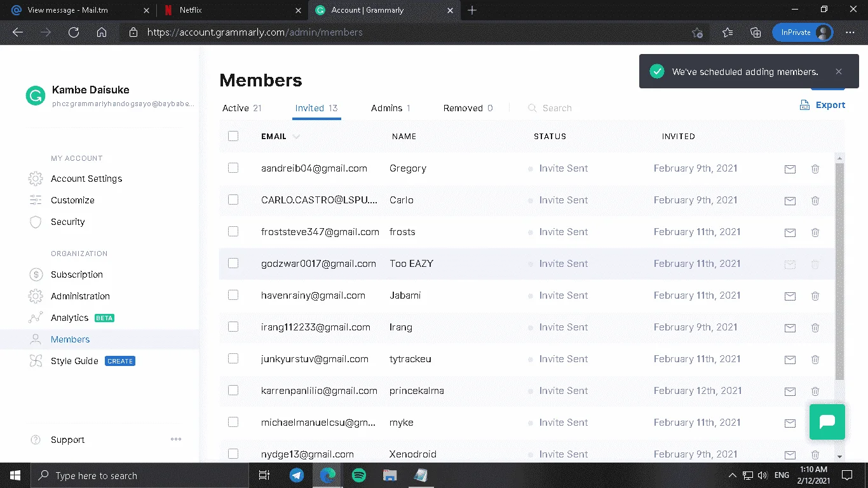Dismiss the scheduled adding members notification

[839, 72]
